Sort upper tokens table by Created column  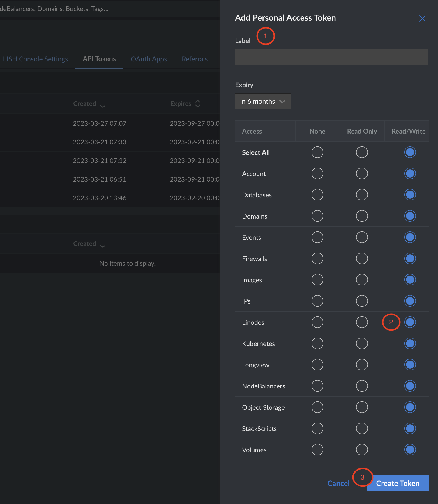point(89,104)
